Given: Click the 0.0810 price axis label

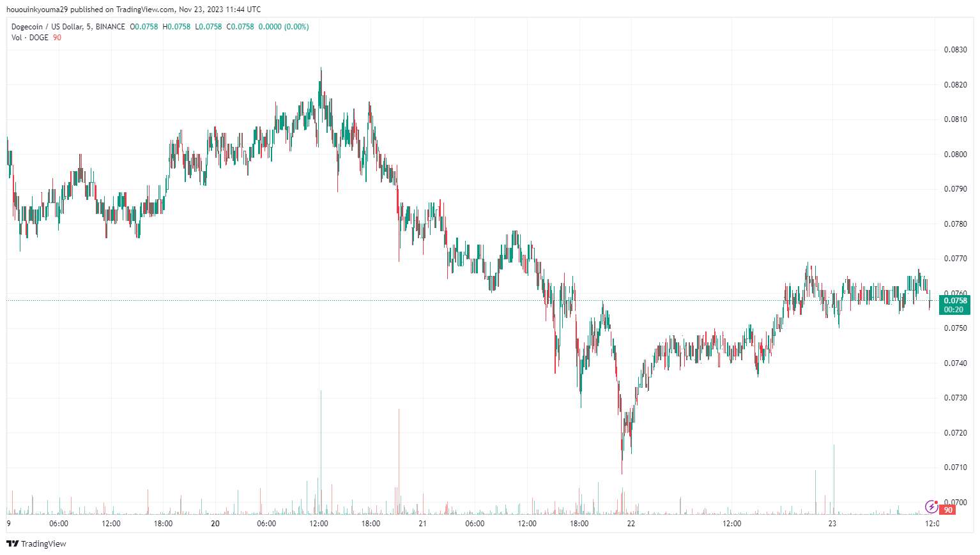Looking at the screenshot, I should coord(955,119).
